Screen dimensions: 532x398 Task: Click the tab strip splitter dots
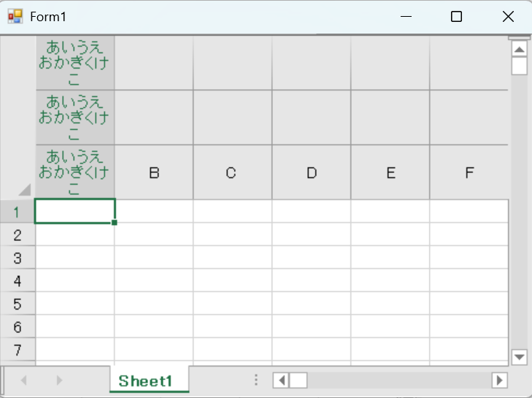tap(256, 380)
